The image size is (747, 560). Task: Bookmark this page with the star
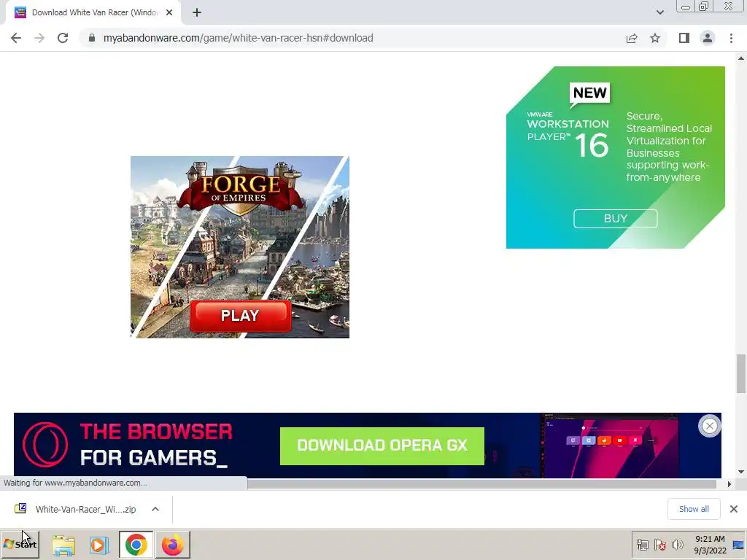tap(655, 38)
